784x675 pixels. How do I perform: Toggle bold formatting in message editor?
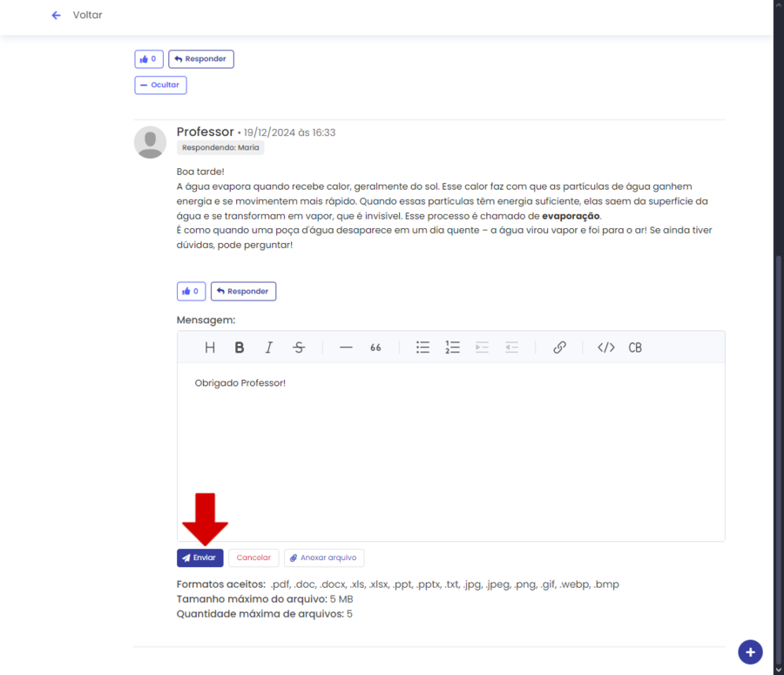240,348
